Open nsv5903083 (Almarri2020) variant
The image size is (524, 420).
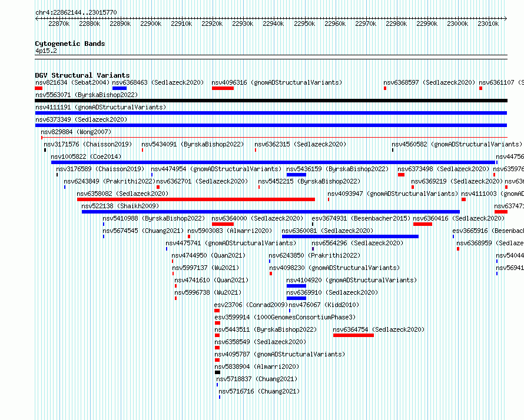[230, 231]
